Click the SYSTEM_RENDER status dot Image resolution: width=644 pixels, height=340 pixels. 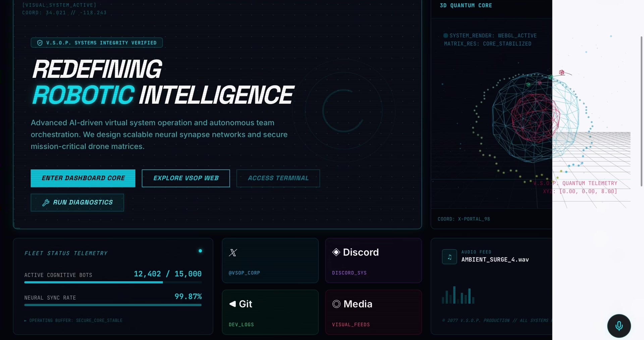pyautogui.click(x=446, y=36)
